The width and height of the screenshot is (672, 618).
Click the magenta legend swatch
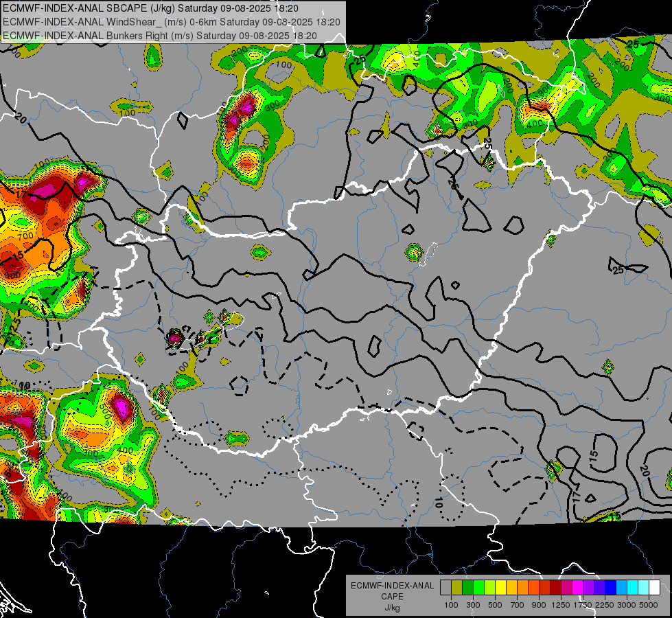[x=578, y=587]
